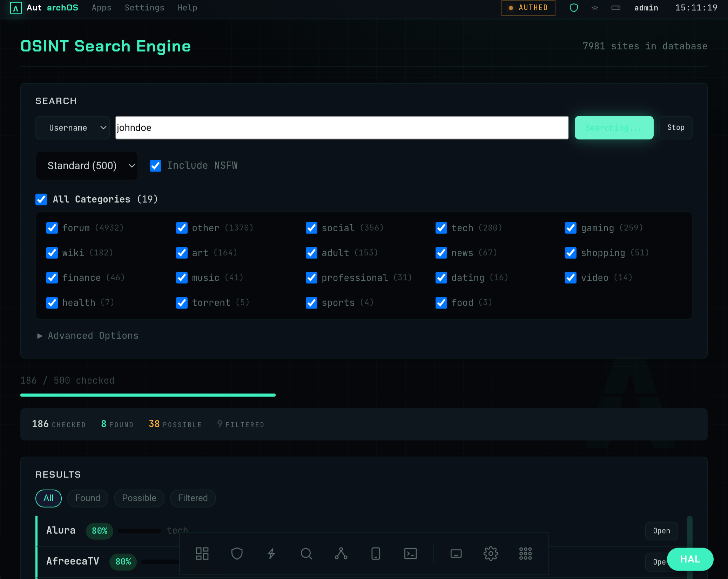
Task: Select the Possible results filter tab
Action: [x=139, y=498]
